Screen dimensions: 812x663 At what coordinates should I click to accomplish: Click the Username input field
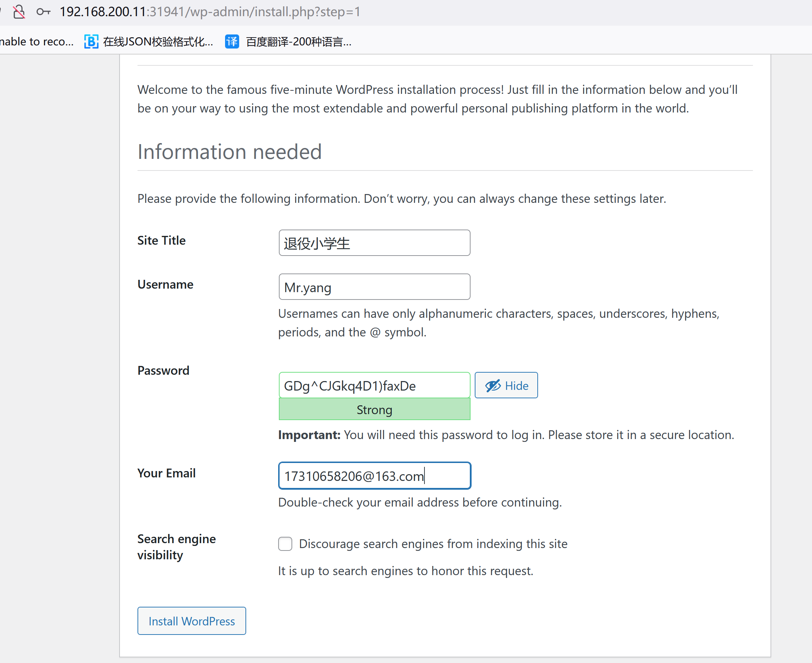pyautogui.click(x=375, y=287)
